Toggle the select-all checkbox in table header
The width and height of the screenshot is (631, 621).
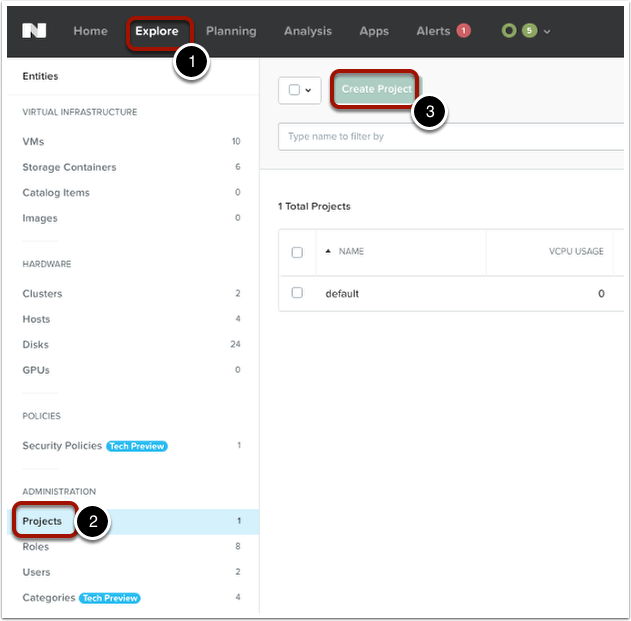point(297,252)
